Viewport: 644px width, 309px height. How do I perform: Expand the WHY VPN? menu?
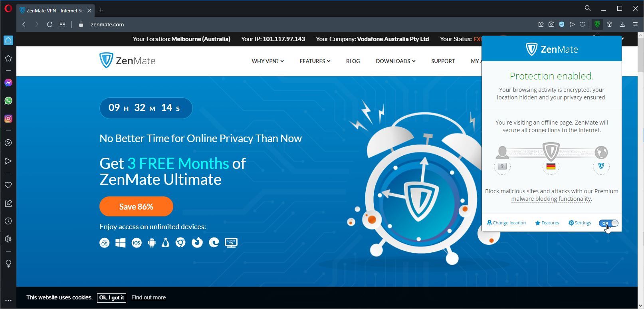pos(268,61)
